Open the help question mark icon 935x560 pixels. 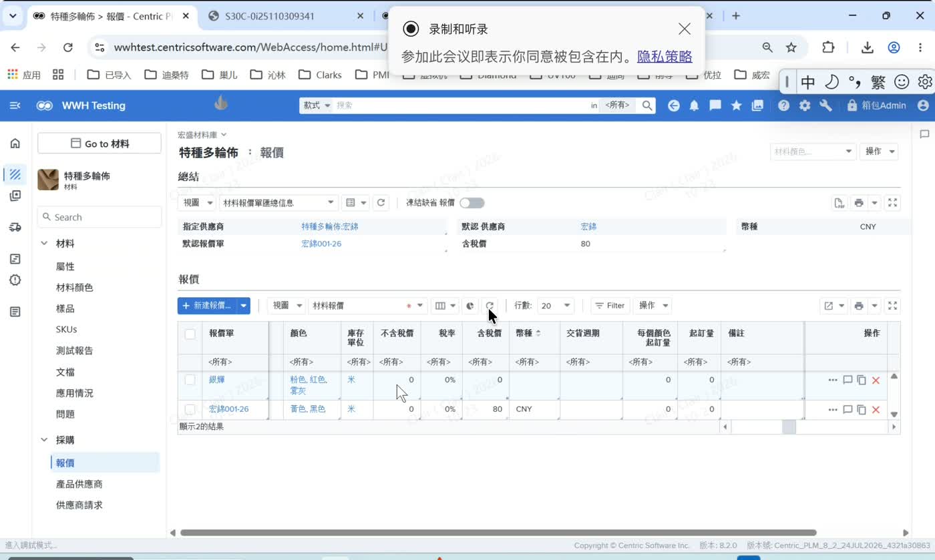pos(784,105)
